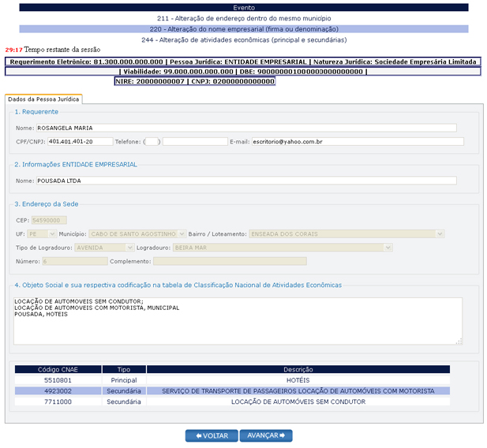Click inside the Objeto Social text area
The height and width of the screenshot is (448, 487).
238,320
